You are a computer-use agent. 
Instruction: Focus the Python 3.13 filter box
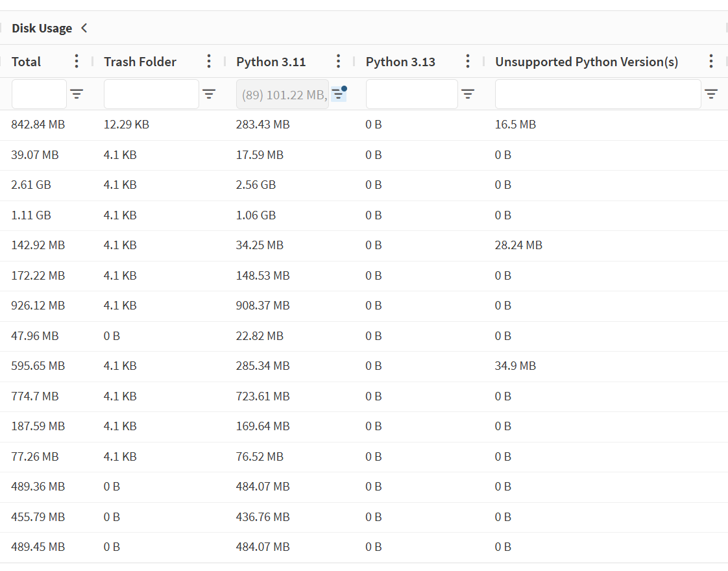coord(412,94)
